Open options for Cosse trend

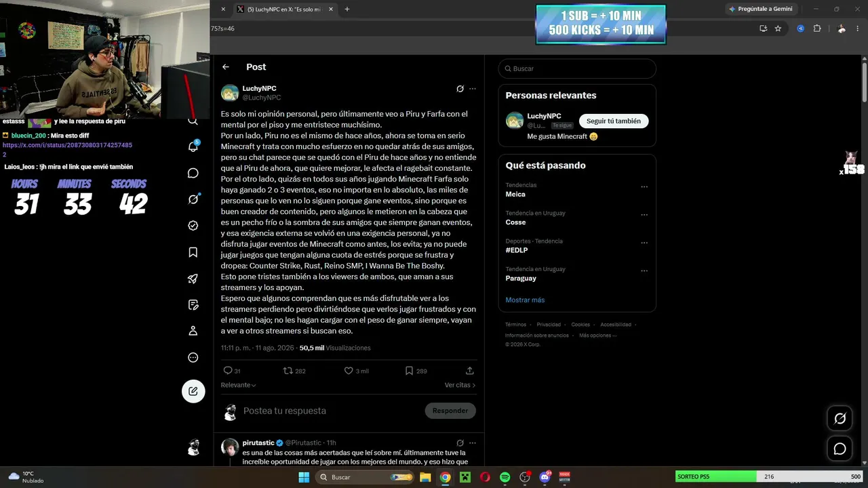pyautogui.click(x=644, y=215)
